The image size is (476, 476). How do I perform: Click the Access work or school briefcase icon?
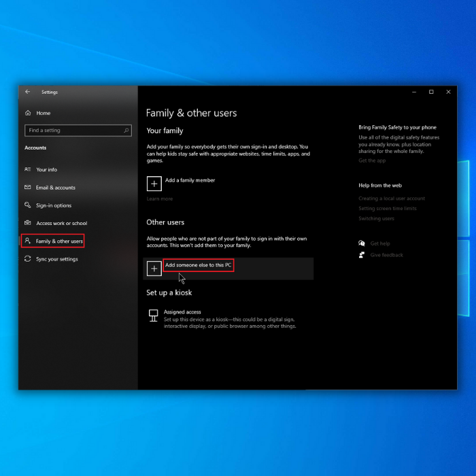(28, 223)
